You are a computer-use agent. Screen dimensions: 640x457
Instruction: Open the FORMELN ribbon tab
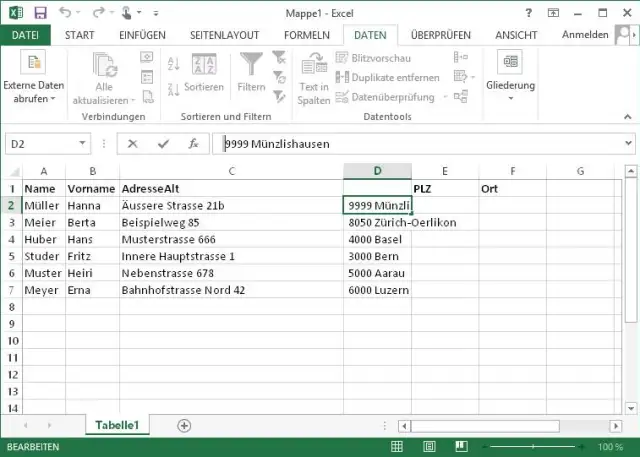click(x=306, y=35)
